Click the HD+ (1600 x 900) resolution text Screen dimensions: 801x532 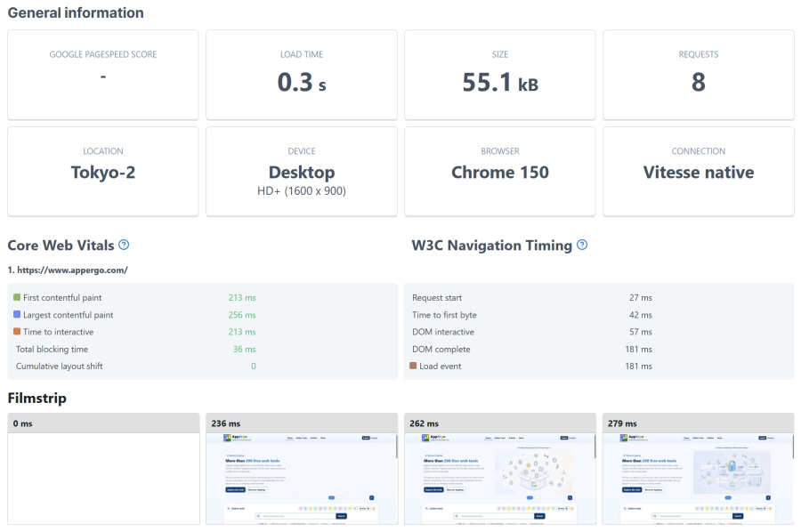pos(302,191)
